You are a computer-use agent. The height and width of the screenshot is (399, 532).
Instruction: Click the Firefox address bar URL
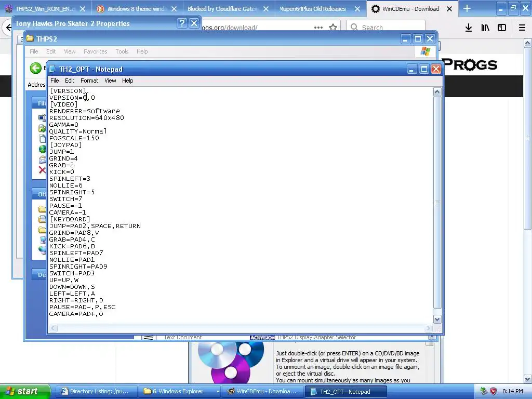tap(229, 28)
